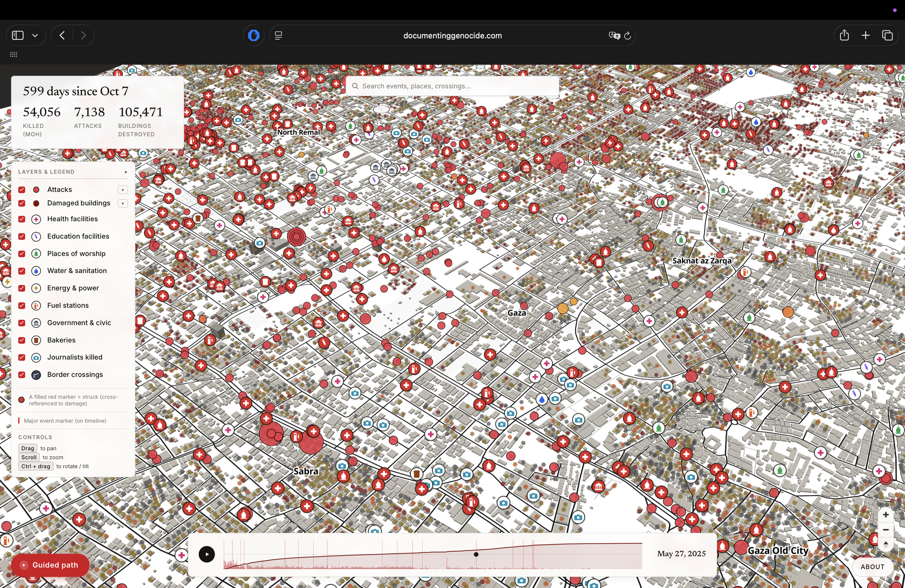The image size is (905, 588).
Task: Uncheck the Damaged buildings layer
Action: (22, 203)
